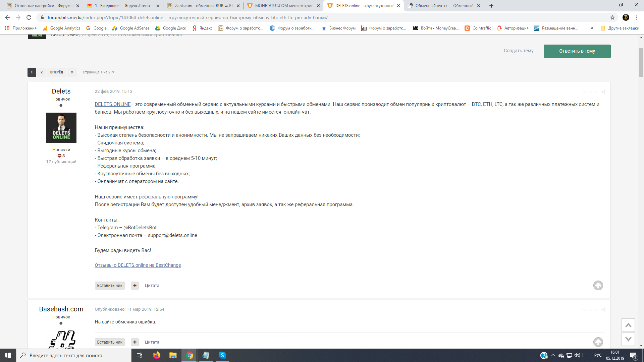Open the BestChange reviews link
Screen dimensions: 644x362
point(138,265)
